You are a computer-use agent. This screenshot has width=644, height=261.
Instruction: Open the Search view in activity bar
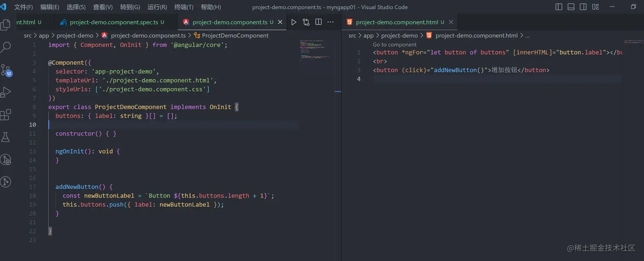[x=6, y=47]
